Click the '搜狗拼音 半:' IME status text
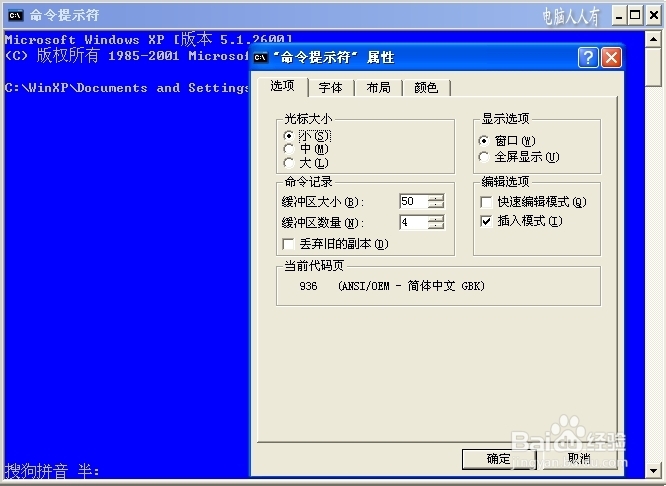Screen dimensions: 666x486 click(52, 471)
